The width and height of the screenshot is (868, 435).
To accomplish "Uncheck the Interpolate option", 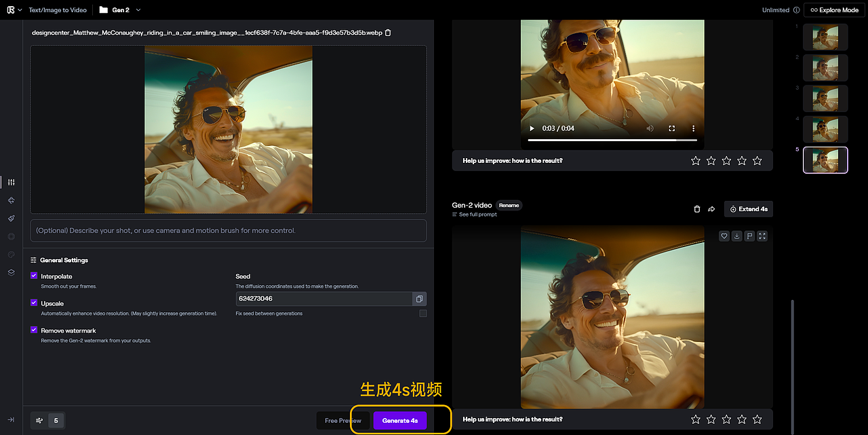I will 34,276.
